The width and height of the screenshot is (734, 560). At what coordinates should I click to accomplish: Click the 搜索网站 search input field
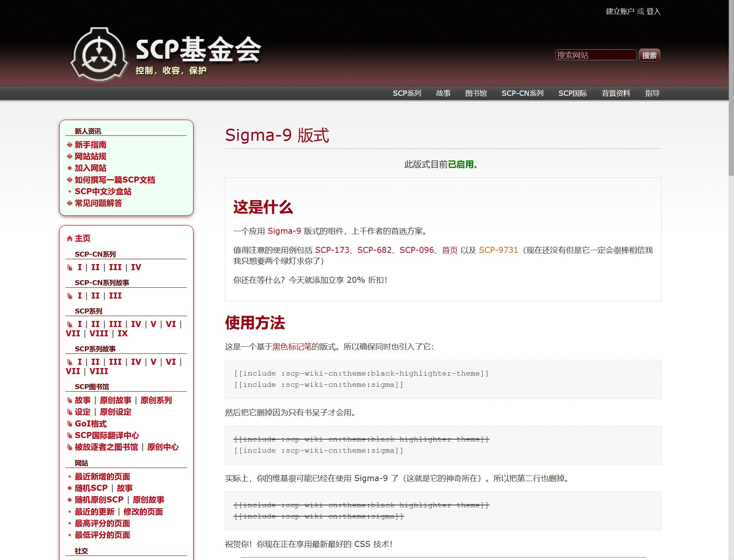click(596, 55)
